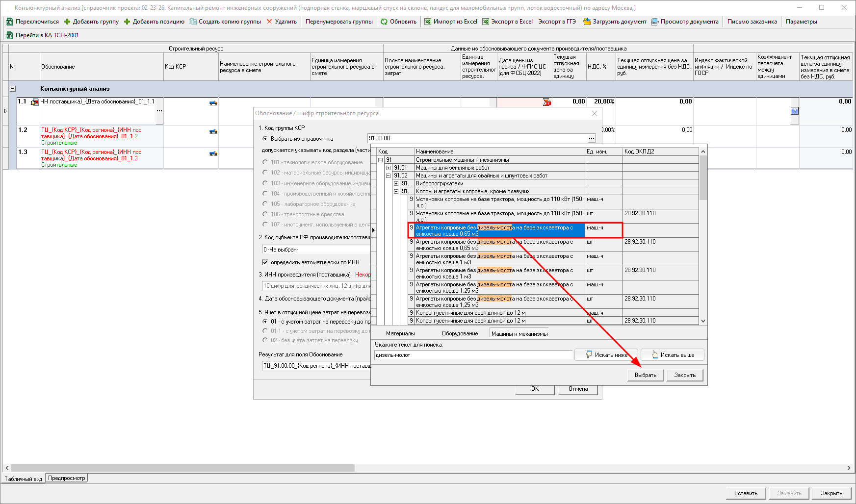856x504 pixels.
Task: Collapse the '91' Строительные машины tree node
Action: pyautogui.click(x=380, y=160)
